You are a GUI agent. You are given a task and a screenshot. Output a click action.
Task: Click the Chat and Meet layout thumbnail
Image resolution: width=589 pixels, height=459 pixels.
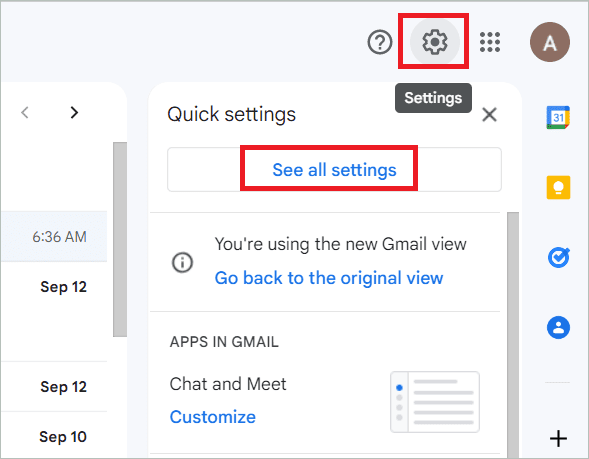point(435,402)
